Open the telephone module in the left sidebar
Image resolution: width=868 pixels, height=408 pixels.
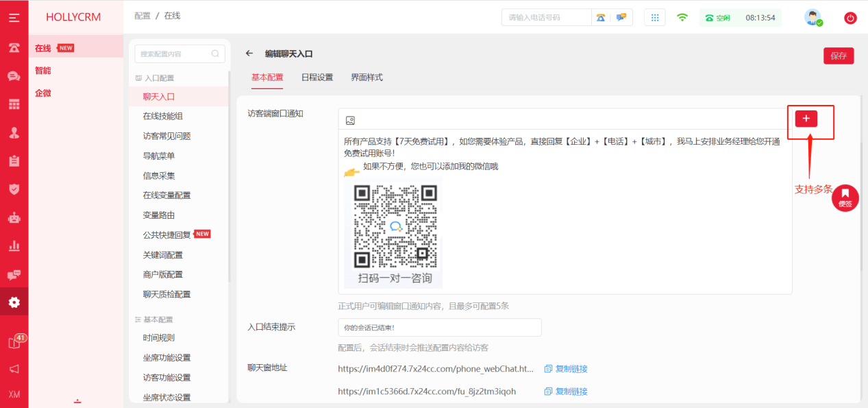click(x=14, y=47)
